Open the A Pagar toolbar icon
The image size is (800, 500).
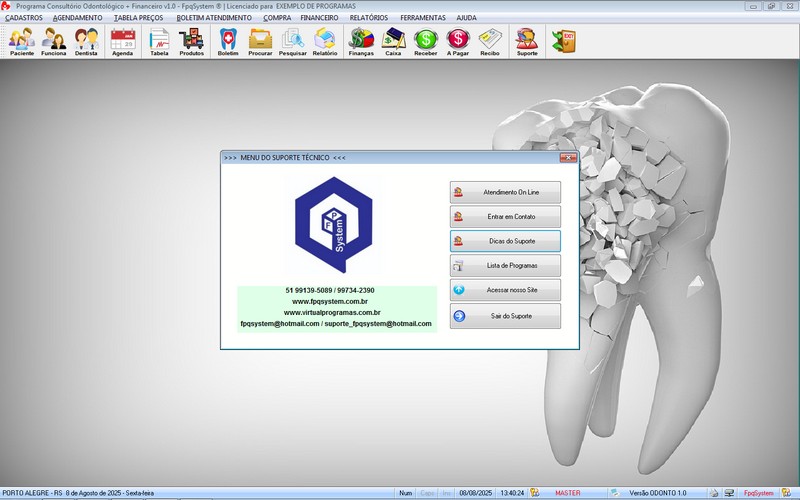(457, 41)
